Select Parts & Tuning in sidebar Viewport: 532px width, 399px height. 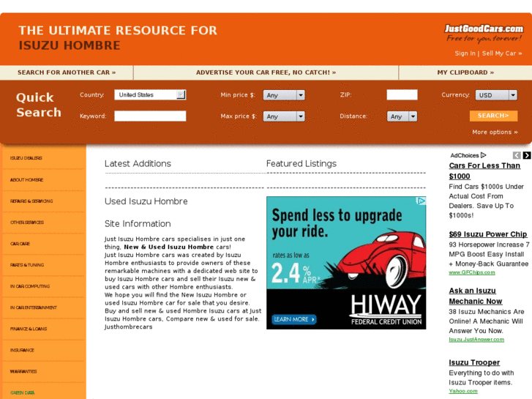click(x=27, y=265)
